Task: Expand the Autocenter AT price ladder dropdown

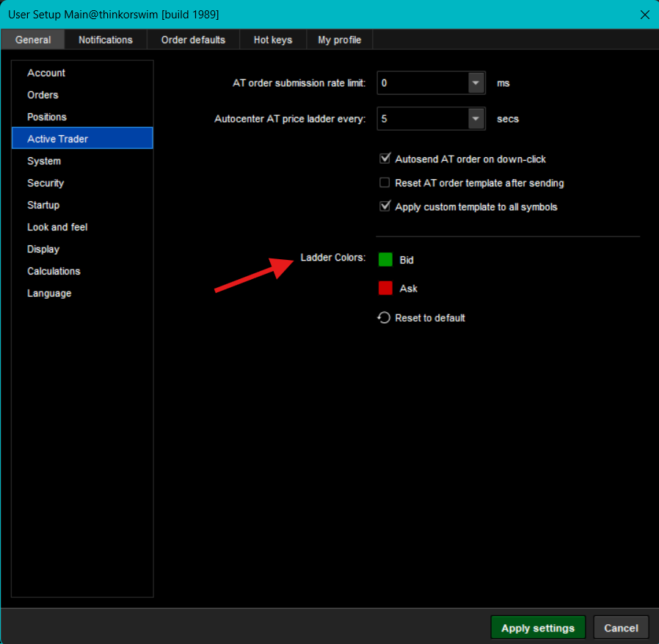Action: (476, 118)
